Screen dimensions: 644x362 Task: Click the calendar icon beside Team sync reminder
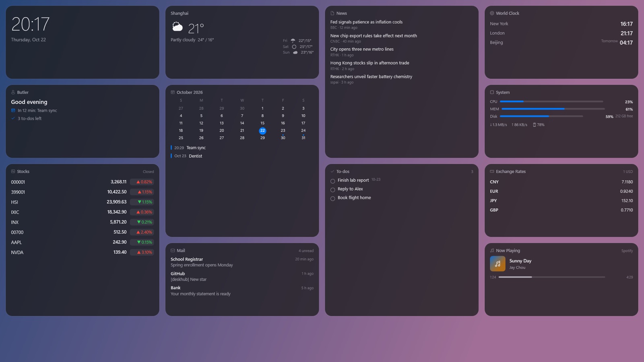click(13, 110)
